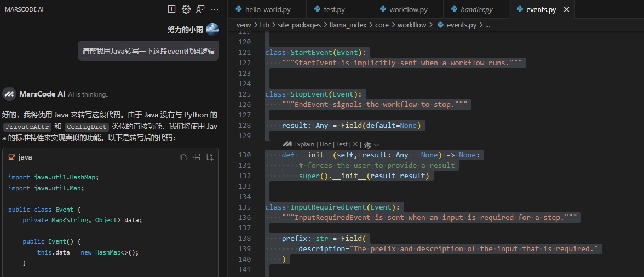Click the feedback icon in MarsCode header

click(x=200, y=9)
